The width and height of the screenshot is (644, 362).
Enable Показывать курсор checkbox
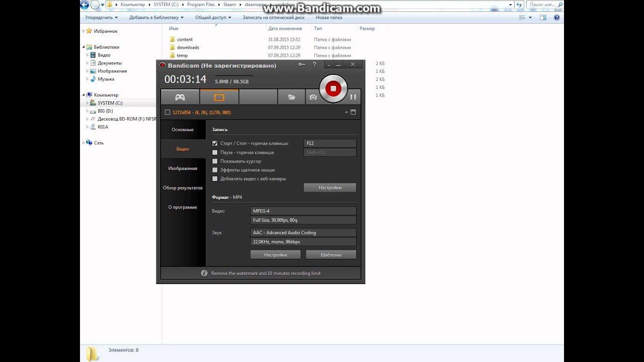click(215, 161)
